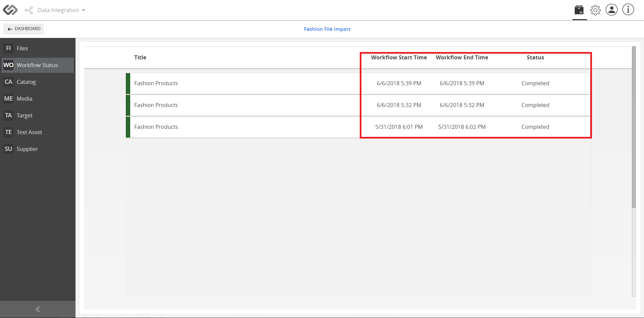Click the Title column header
This screenshot has width=644, height=318.
(x=140, y=57)
